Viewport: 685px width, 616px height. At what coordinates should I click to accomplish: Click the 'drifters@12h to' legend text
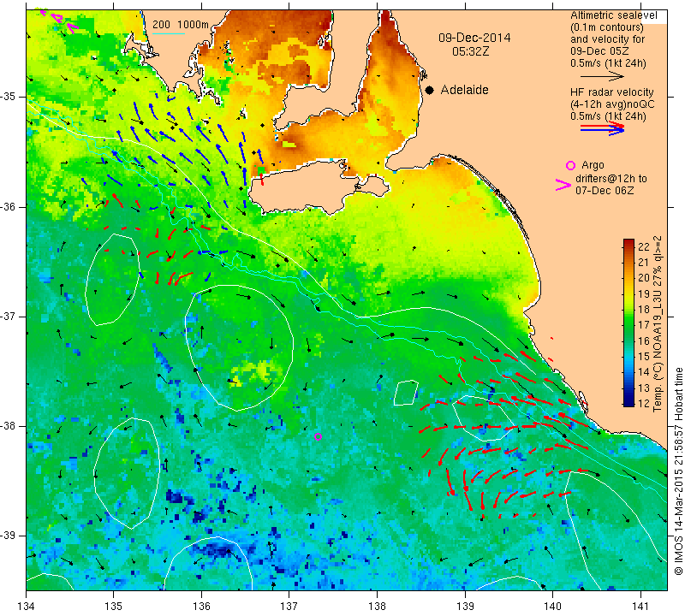611,179
